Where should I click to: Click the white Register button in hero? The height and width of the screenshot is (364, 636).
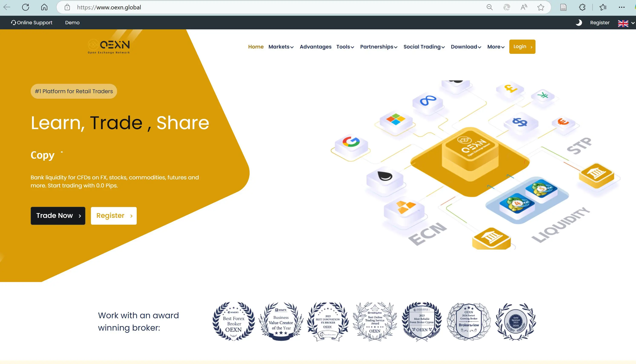[113, 216]
